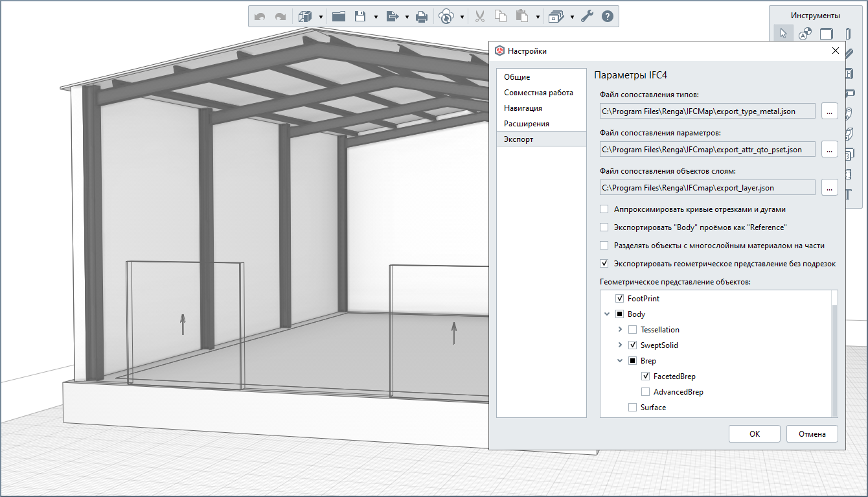868x497 pixels.
Task: Switch to the Навигация settings section
Action: [x=523, y=108]
